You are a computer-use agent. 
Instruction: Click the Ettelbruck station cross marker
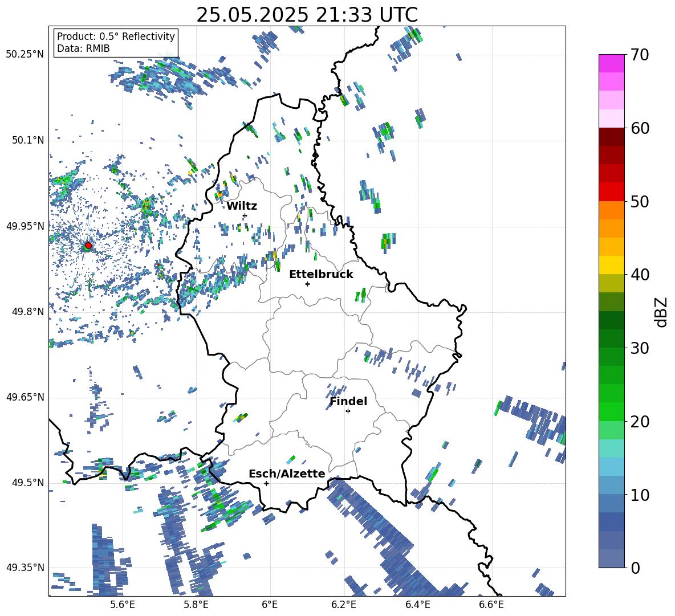click(x=307, y=284)
